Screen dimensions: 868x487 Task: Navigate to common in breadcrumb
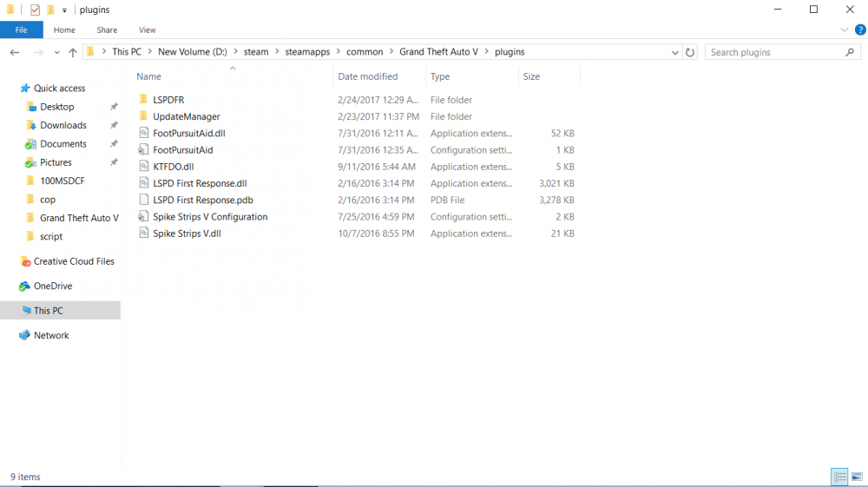tap(365, 51)
